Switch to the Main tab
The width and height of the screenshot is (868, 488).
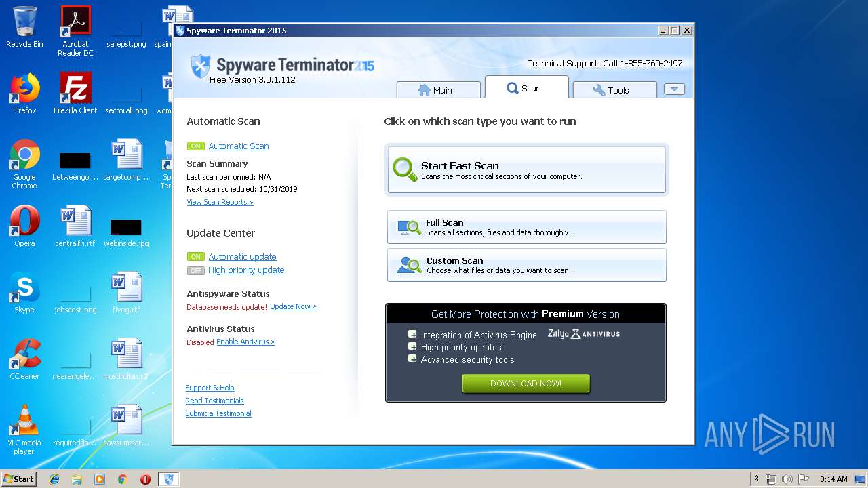point(438,90)
